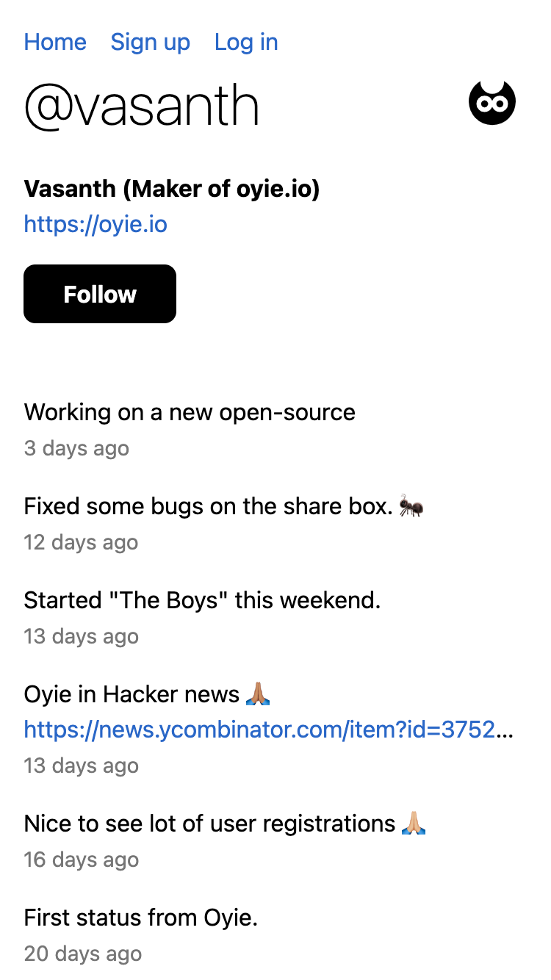Click the folded hands emoji after Hacker news

258,694
